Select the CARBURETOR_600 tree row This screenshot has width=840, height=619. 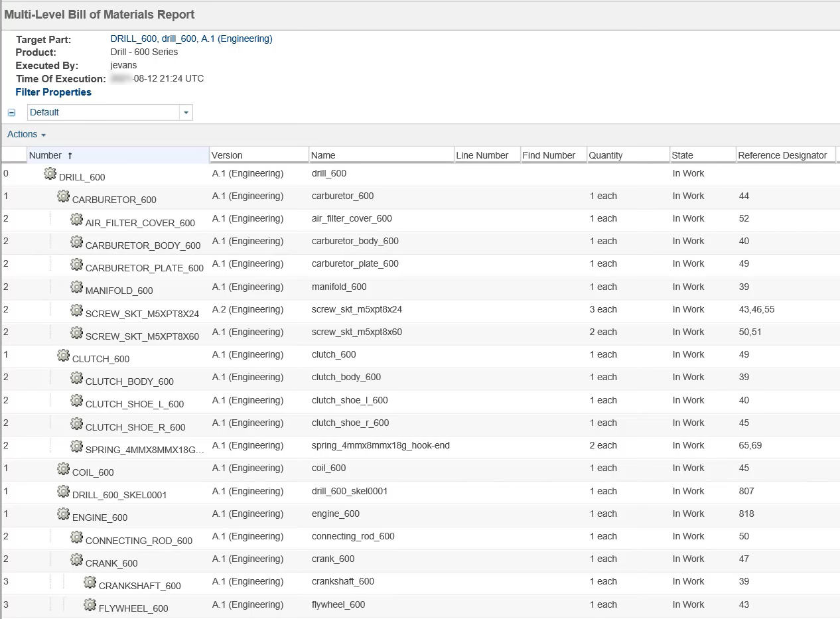[x=420, y=198]
